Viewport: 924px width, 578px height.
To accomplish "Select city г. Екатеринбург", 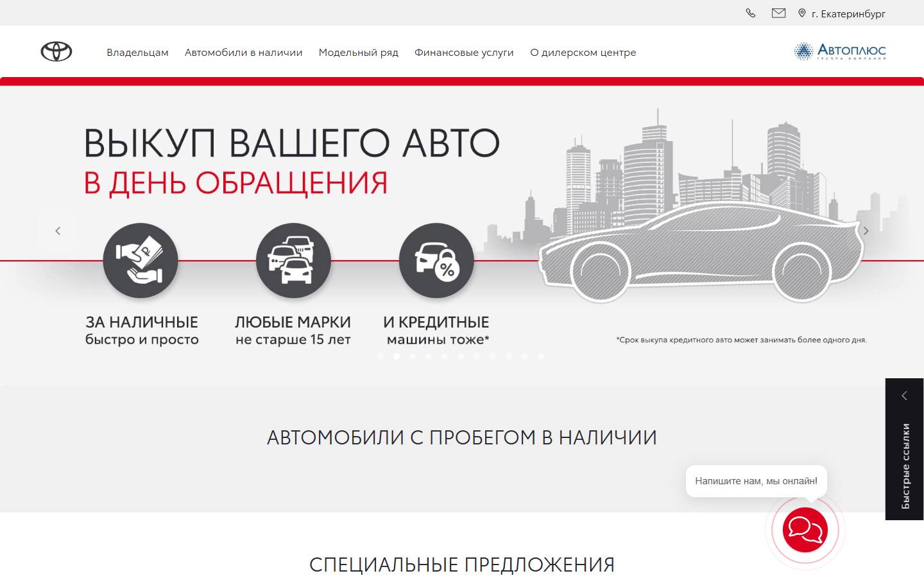I will 842,13.
